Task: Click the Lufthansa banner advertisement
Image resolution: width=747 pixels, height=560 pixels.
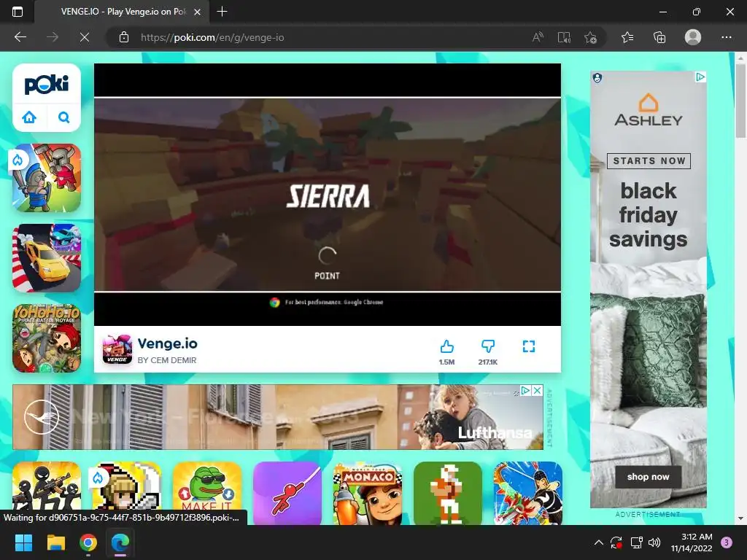Action: click(278, 417)
